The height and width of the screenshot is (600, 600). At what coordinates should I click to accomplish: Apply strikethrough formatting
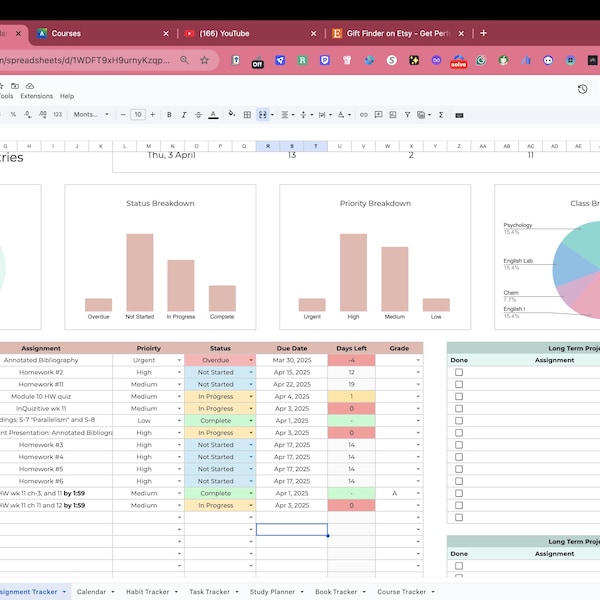(x=198, y=115)
